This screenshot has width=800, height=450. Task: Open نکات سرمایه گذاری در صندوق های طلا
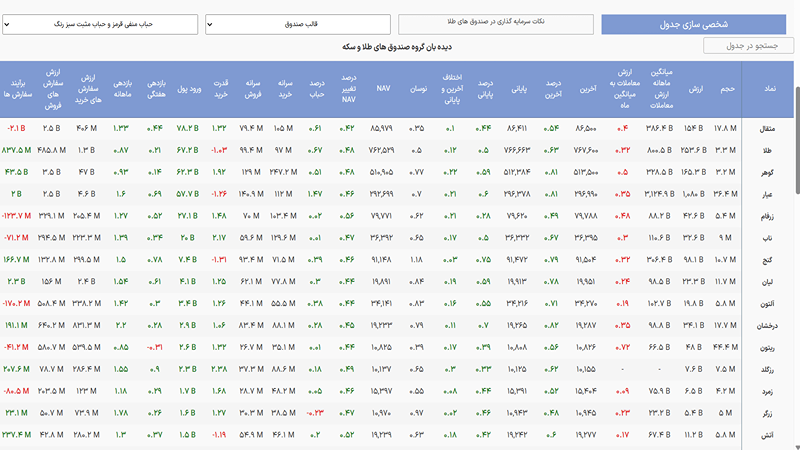pyautogui.click(x=496, y=24)
